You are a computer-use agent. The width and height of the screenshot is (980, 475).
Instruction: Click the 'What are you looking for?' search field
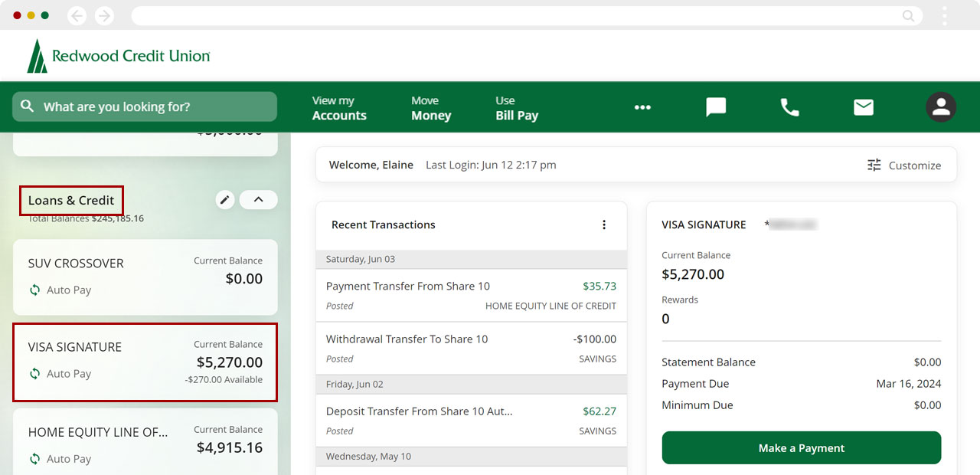(145, 106)
